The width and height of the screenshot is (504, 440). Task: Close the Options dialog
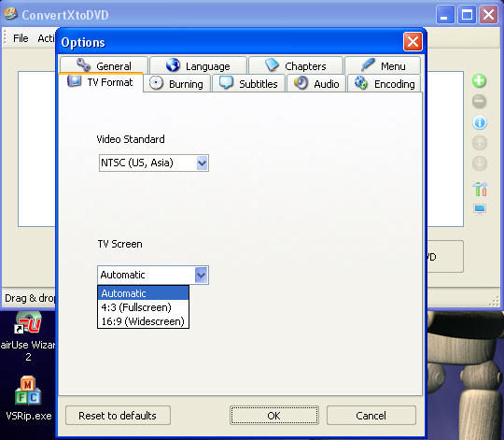[x=413, y=42]
